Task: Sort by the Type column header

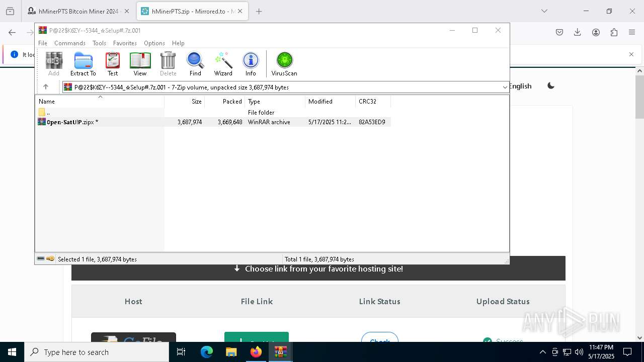Action: point(275,102)
